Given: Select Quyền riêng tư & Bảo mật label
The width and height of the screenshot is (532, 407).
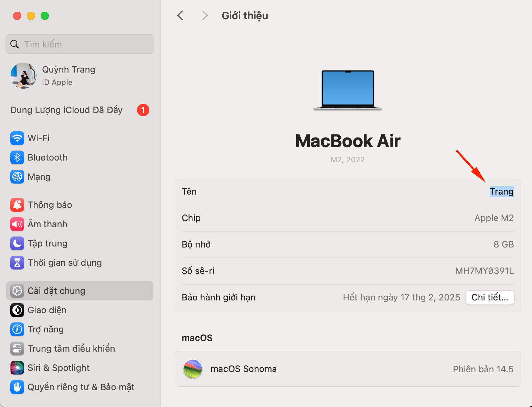Looking at the screenshot, I should [x=81, y=387].
